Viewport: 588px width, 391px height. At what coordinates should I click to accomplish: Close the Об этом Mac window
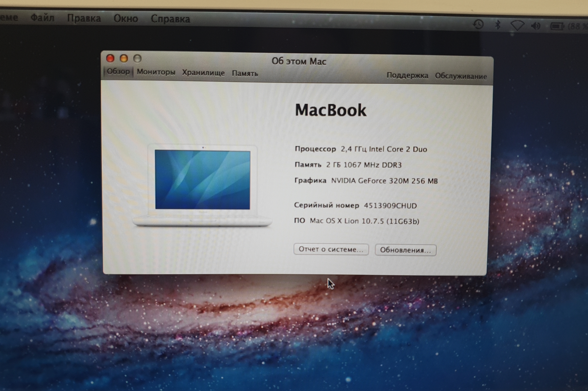(110, 58)
